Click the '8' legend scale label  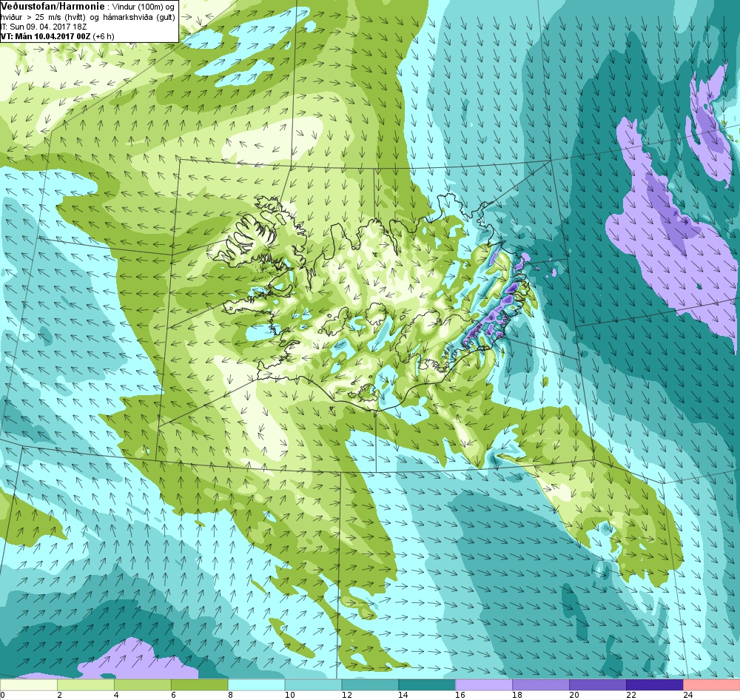pyautogui.click(x=230, y=695)
